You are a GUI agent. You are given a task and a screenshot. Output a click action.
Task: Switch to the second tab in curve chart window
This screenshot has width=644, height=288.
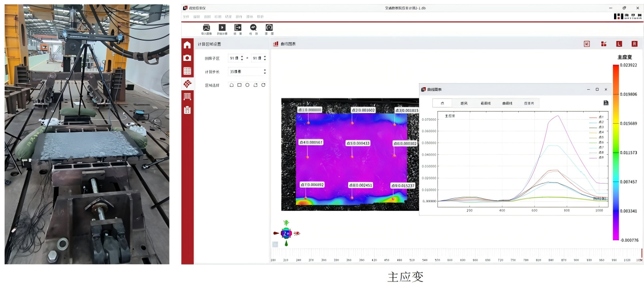463,103
